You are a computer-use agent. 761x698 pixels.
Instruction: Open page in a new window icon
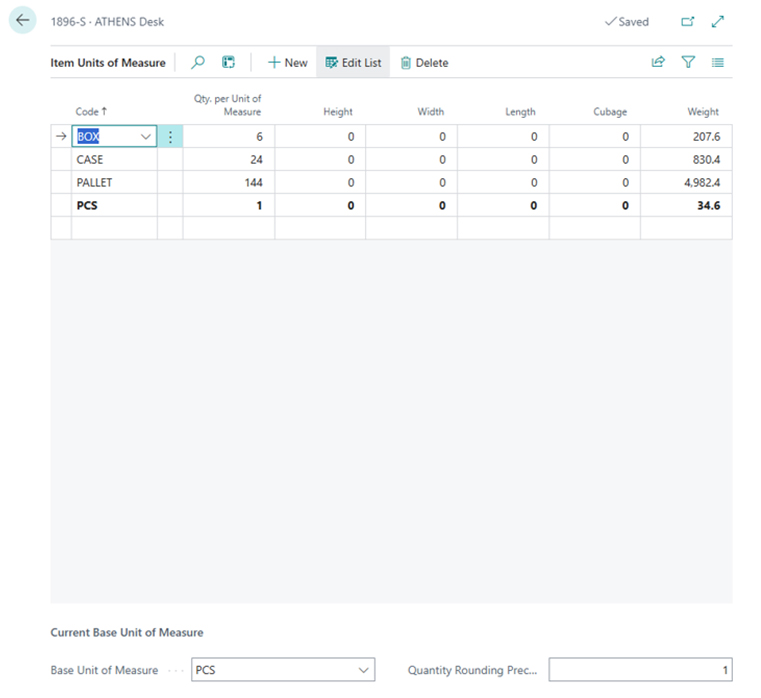[x=688, y=21]
